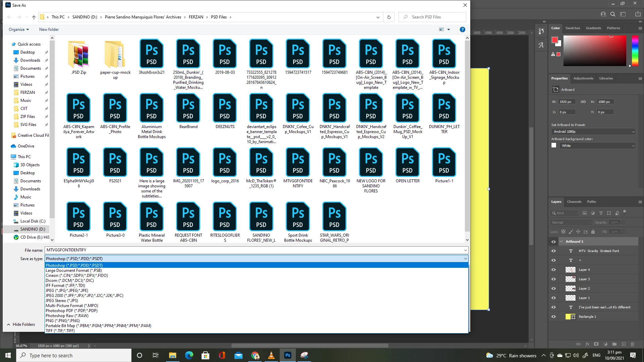This screenshot has width=644, height=362.
Task: Click the create new layer icon
Action: 624,344
